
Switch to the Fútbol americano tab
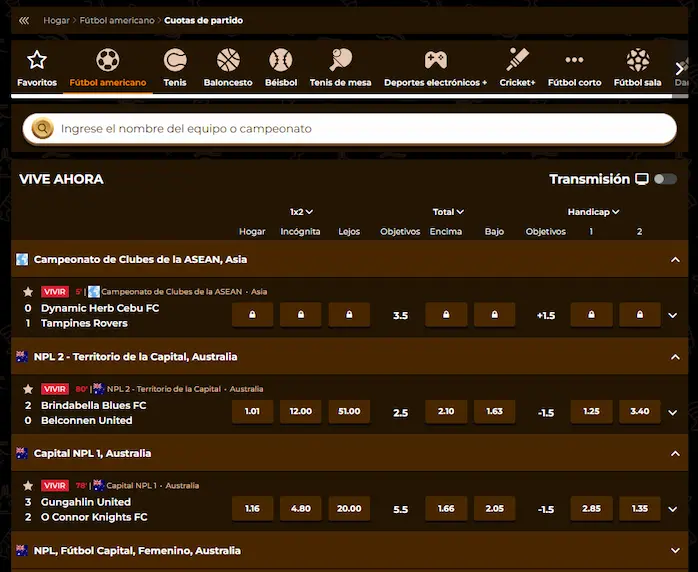coord(108,68)
